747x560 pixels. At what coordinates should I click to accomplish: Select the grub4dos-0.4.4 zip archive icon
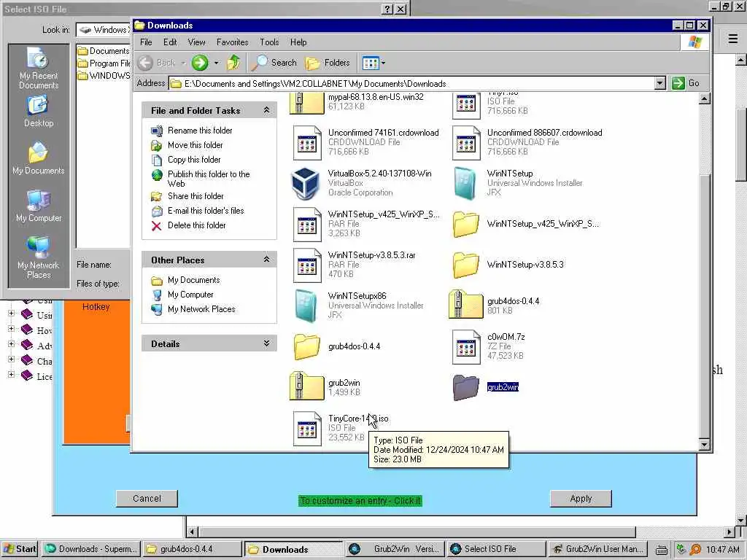[x=466, y=305]
